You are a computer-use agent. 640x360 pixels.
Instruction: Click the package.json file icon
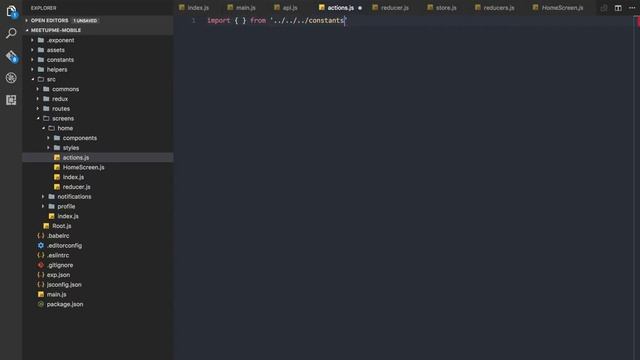(x=41, y=304)
